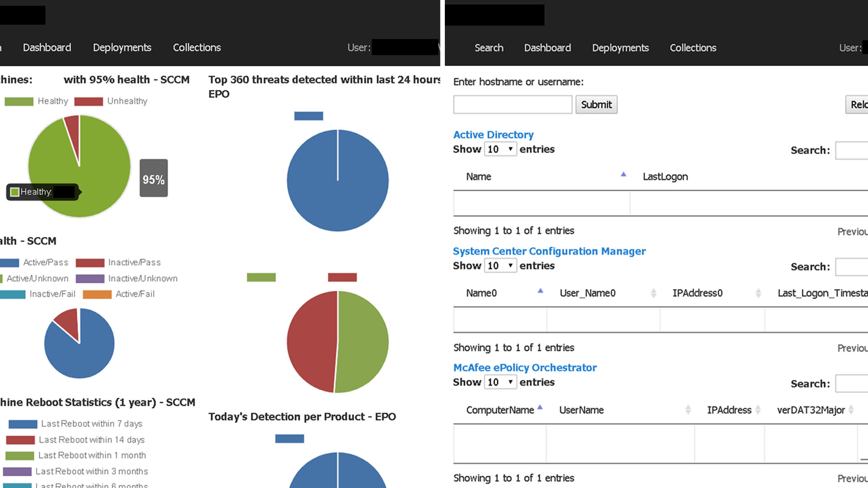The image size is (868, 488).
Task: Click sort arrow on Name column
Action: 623,174
